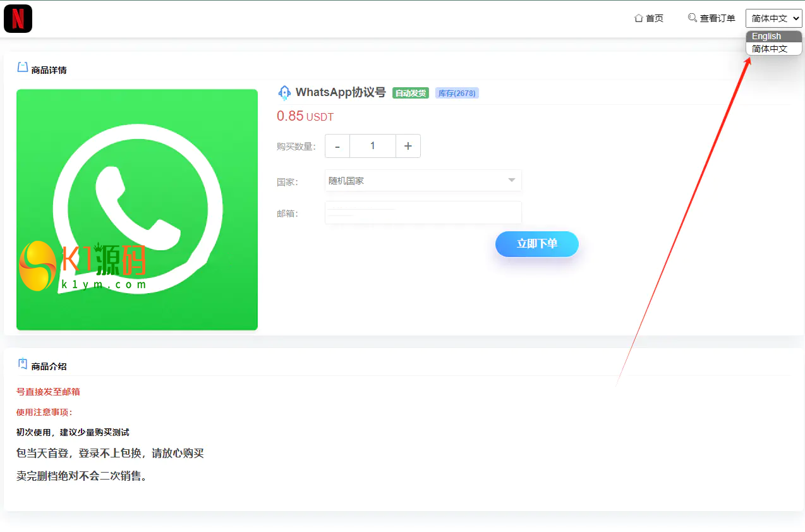Open the 简体中文 language selector

coord(773,18)
